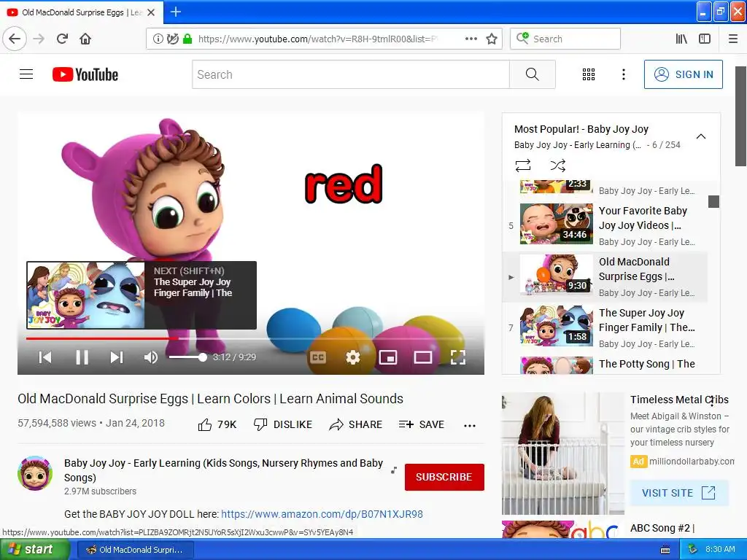
Task: Select the Old MacDonald taskbar window button
Action: click(x=136, y=550)
